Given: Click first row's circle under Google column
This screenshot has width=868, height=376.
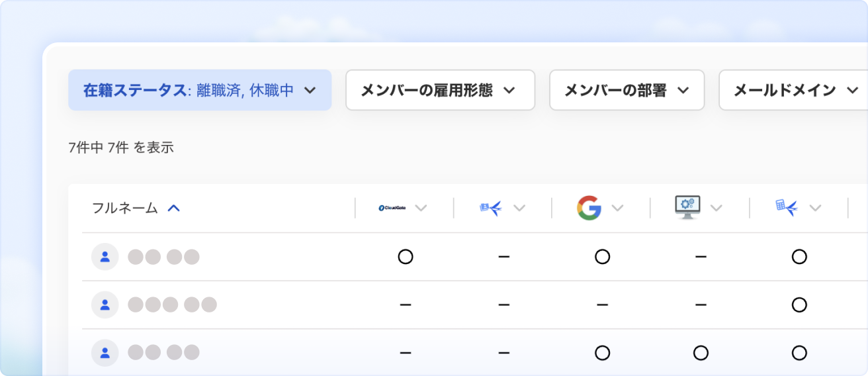Looking at the screenshot, I should tap(602, 257).
